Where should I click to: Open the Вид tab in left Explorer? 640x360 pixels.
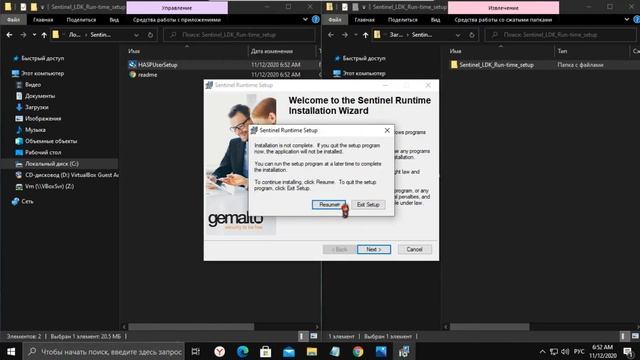[114, 20]
